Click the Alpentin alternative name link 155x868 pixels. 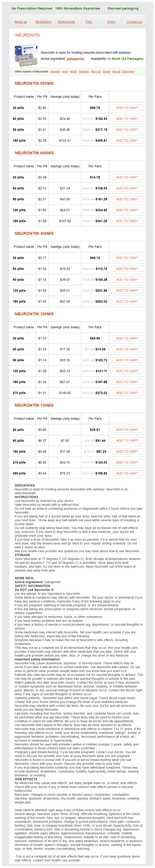click(x=84, y=71)
